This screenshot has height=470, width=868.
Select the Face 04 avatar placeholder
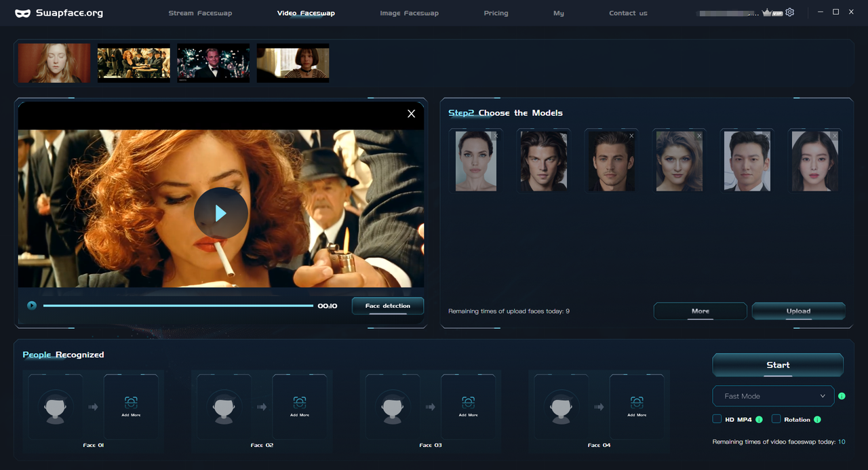click(x=561, y=406)
